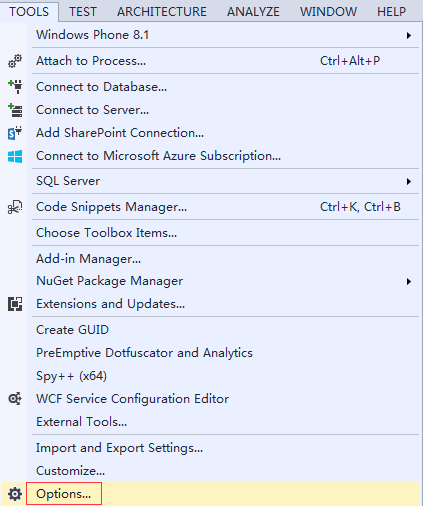423x506 pixels.
Task: Click the SharePoint connection icon
Action: [x=15, y=133]
